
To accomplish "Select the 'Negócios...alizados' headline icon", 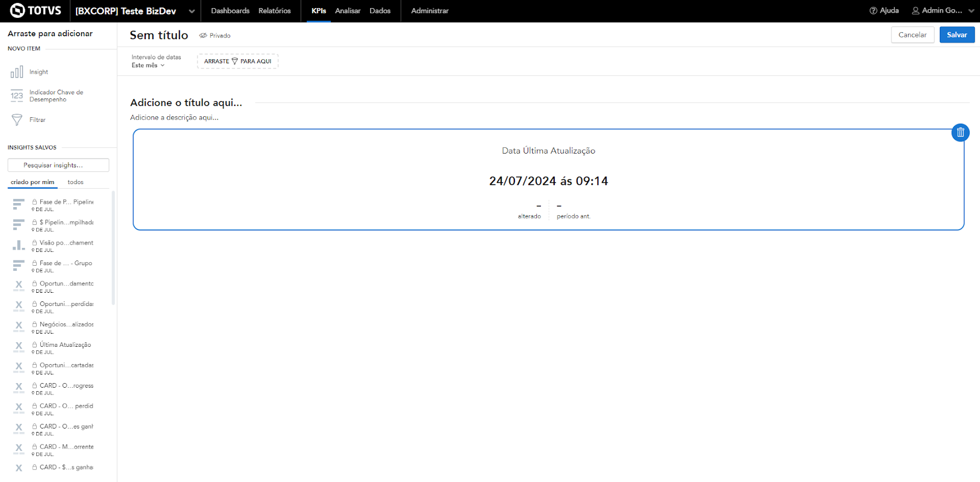I will click(x=19, y=327).
